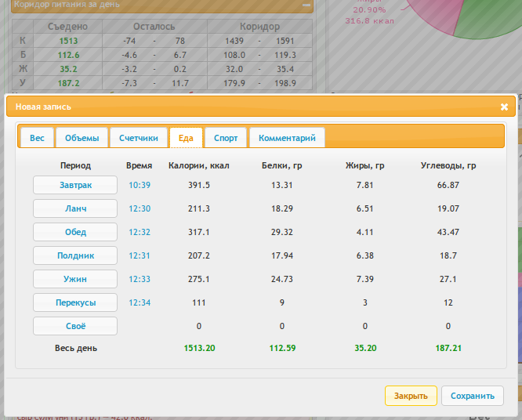Open the Обед meal period
This screenshot has height=420, width=522.
coord(75,232)
